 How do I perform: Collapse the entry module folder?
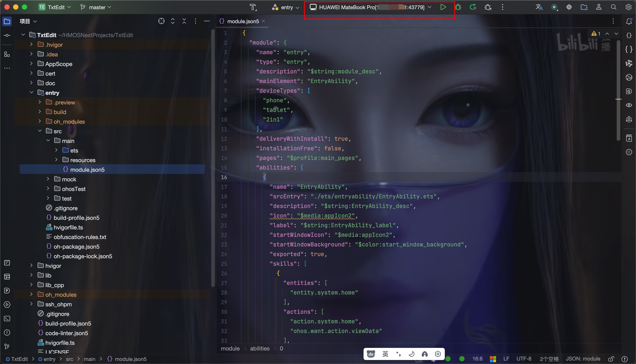(31, 92)
